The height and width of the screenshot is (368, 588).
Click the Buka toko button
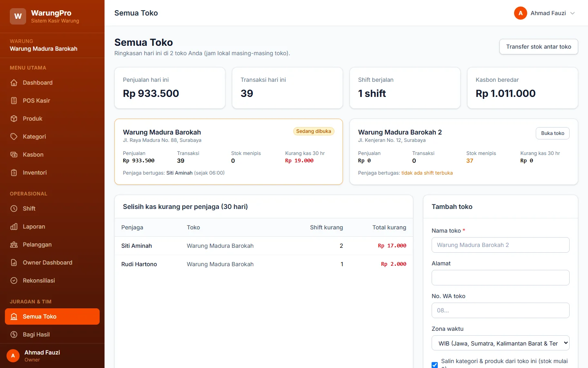pyautogui.click(x=552, y=133)
